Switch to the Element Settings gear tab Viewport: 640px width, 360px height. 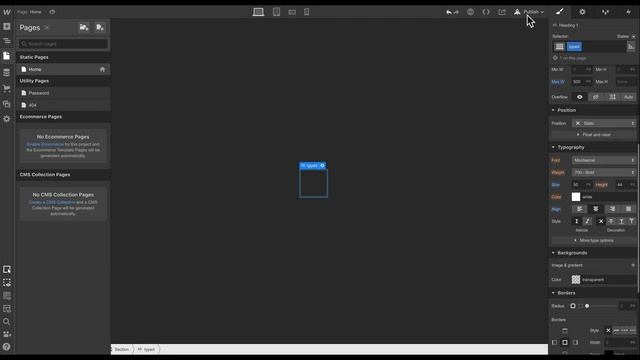point(582,12)
